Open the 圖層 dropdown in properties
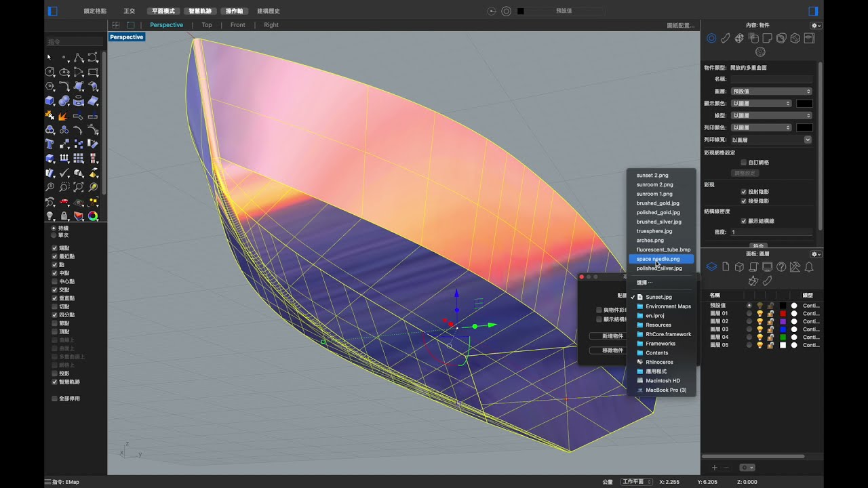This screenshot has width=868, height=488. [x=771, y=91]
